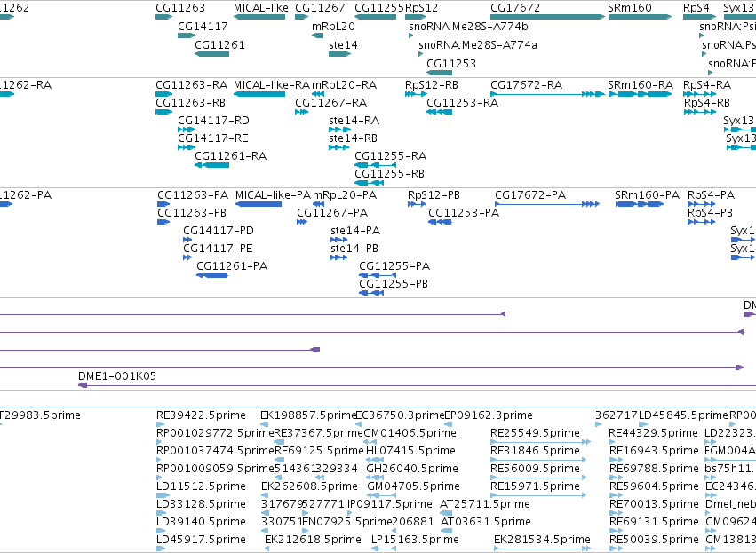
Task: Select the mRpL20-RA transcript label
Action: [x=344, y=85]
